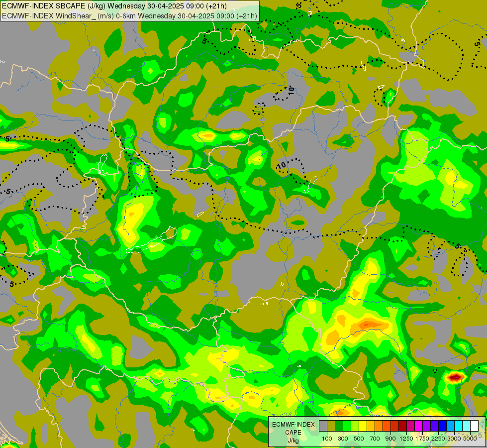Pick the magenta swatch in CAPE legend
Screen dimensions: 487x448
419,426
